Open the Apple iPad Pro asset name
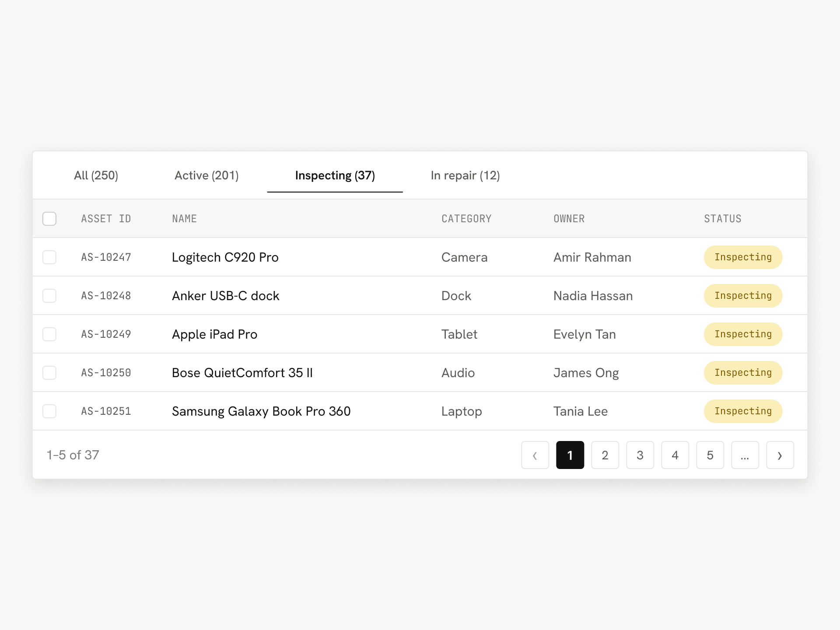The height and width of the screenshot is (630, 840). [214, 334]
